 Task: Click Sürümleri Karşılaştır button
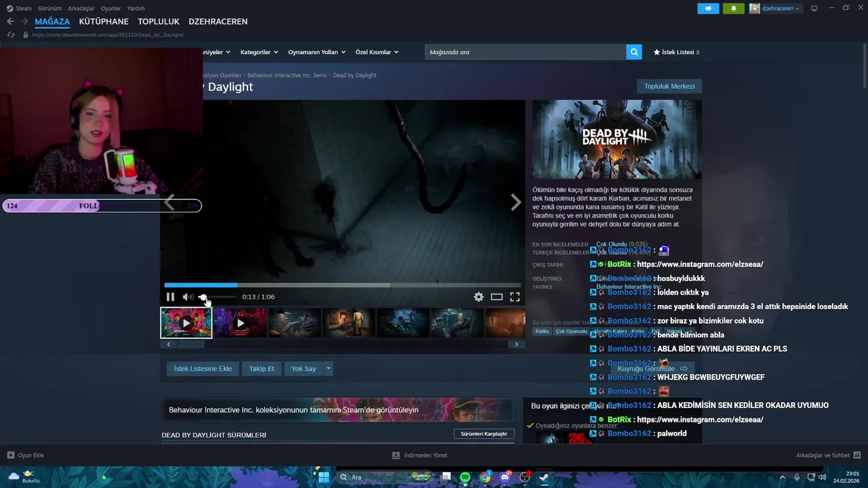(x=484, y=434)
